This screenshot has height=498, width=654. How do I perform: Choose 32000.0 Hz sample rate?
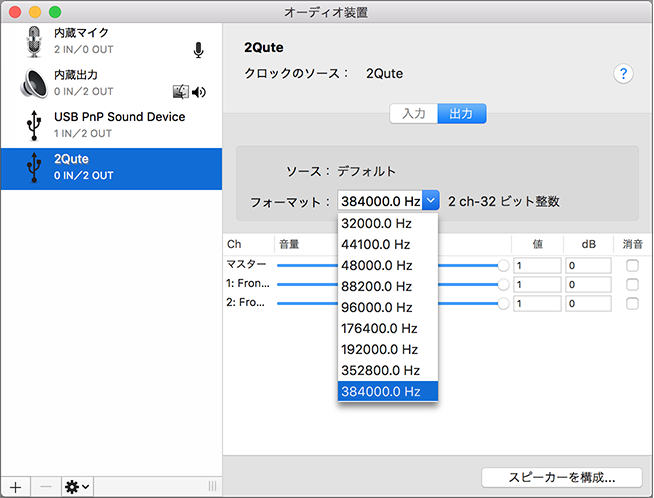pos(388,224)
